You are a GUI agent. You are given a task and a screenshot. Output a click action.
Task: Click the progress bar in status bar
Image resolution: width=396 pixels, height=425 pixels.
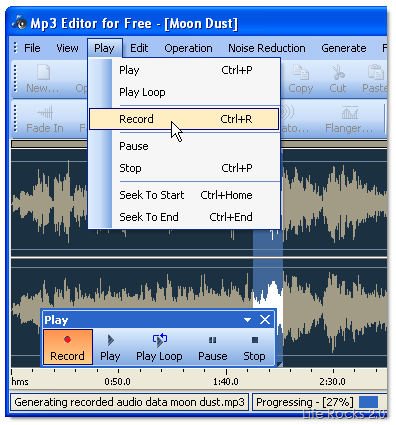coord(368,402)
